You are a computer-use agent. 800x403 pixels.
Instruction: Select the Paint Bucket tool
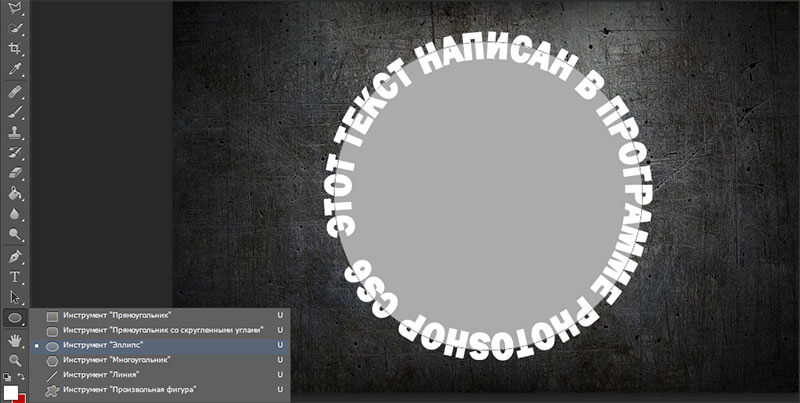tap(15, 193)
